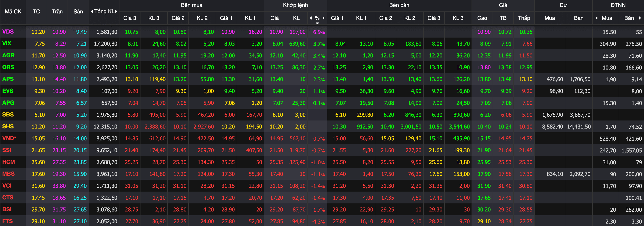This screenshot has width=644, height=226.
Task: Click the right arrow after ĐTNN Bán header
Action: tap(640, 18)
